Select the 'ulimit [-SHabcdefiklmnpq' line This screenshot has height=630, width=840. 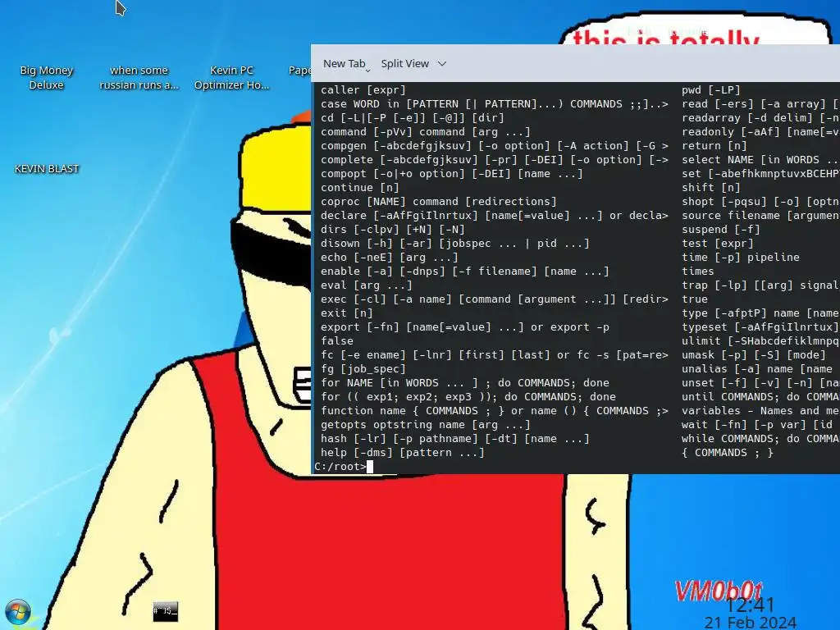point(760,340)
